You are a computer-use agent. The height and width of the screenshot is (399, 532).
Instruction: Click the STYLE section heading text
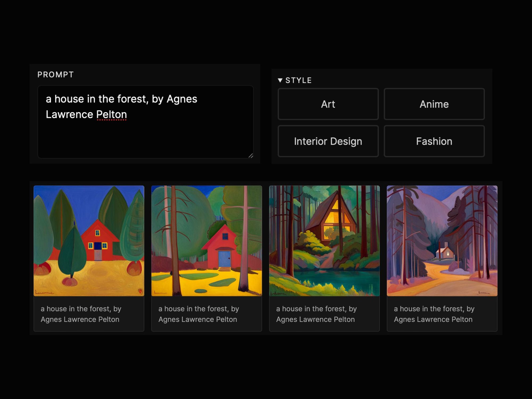coord(298,80)
